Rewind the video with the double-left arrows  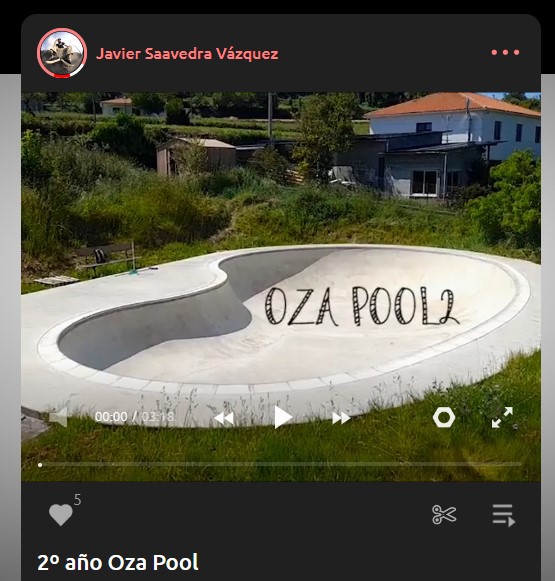[x=225, y=418]
